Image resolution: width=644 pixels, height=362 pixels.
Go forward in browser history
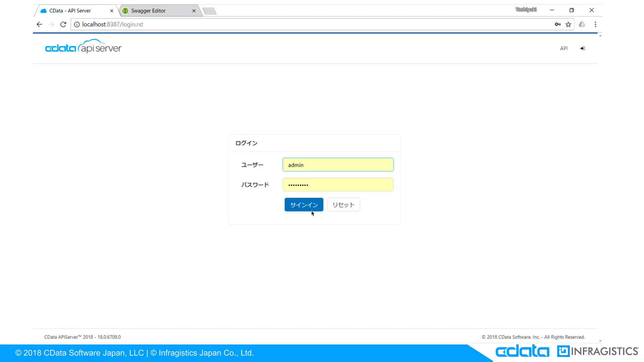click(x=51, y=25)
